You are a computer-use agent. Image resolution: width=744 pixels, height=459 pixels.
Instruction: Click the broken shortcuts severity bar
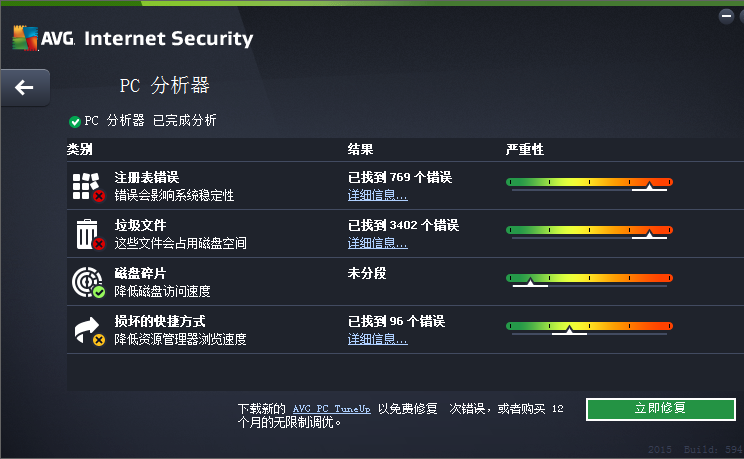589,327
